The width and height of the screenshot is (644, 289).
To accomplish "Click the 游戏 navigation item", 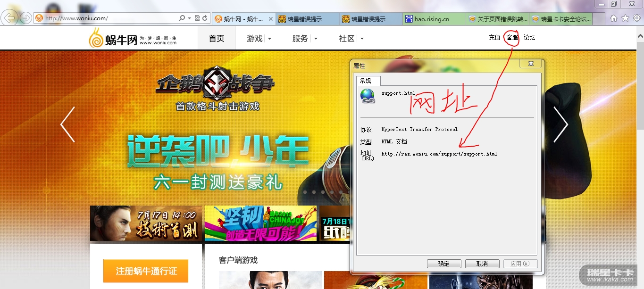I will pos(254,39).
